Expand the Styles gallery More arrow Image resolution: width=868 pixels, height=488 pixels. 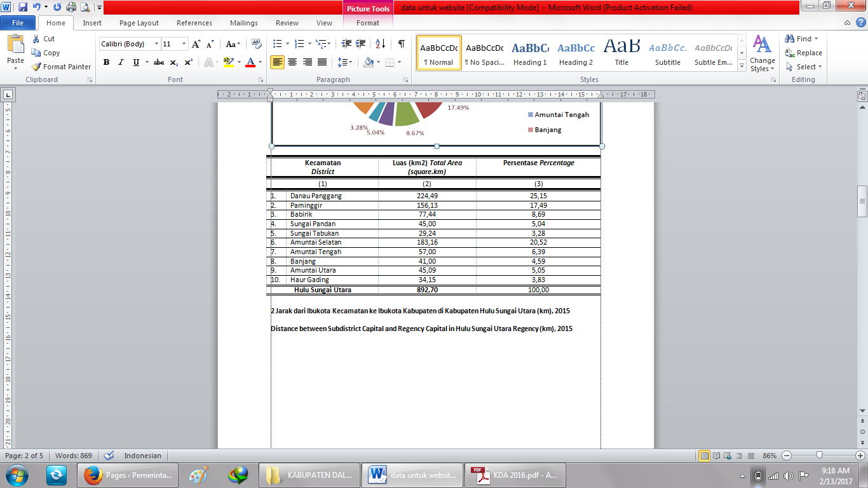[742, 66]
